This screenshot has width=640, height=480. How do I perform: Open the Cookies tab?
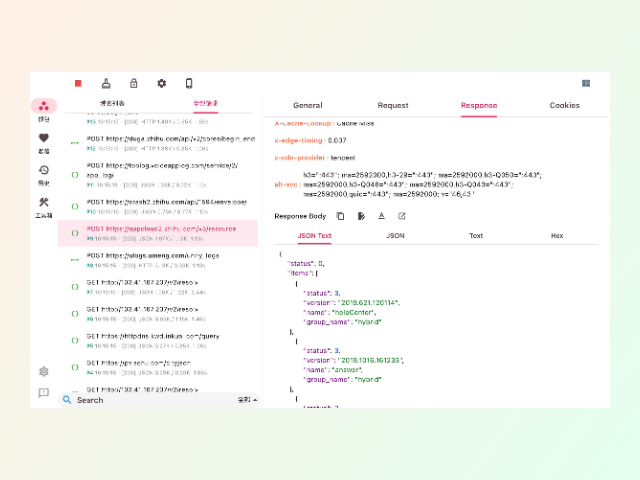click(564, 105)
